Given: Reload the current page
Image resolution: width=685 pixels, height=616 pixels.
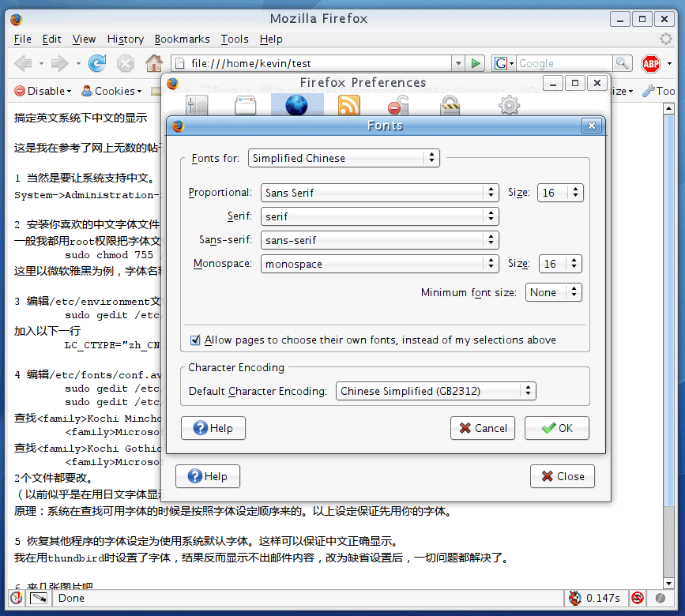Looking at the screenshot, I should click(97, 63).
